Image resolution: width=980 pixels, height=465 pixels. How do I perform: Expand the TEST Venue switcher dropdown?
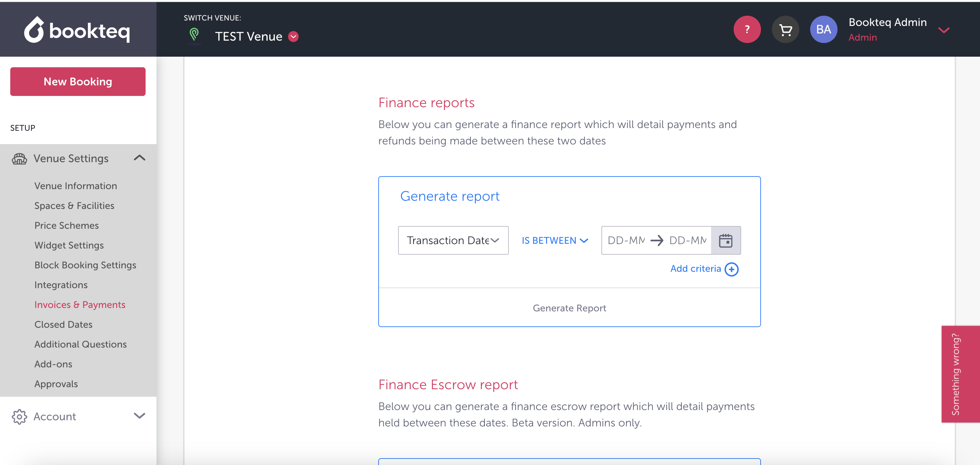tap(293, 37)
